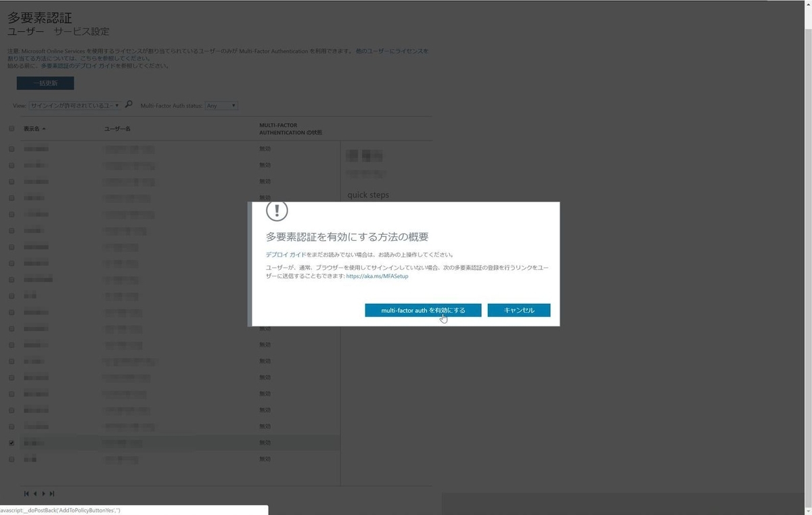
Task: Click the exclamation warning icon in dialog
Action: [x=277, y=210]
